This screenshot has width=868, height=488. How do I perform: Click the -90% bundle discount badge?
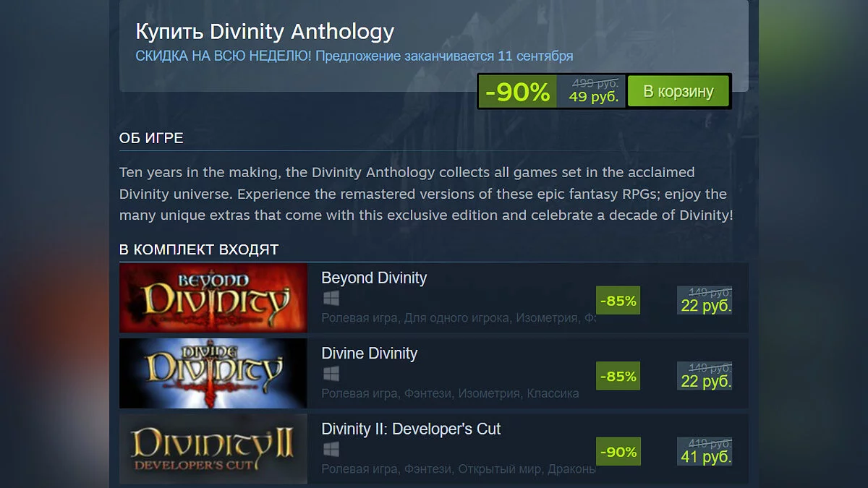coord(517,91)
